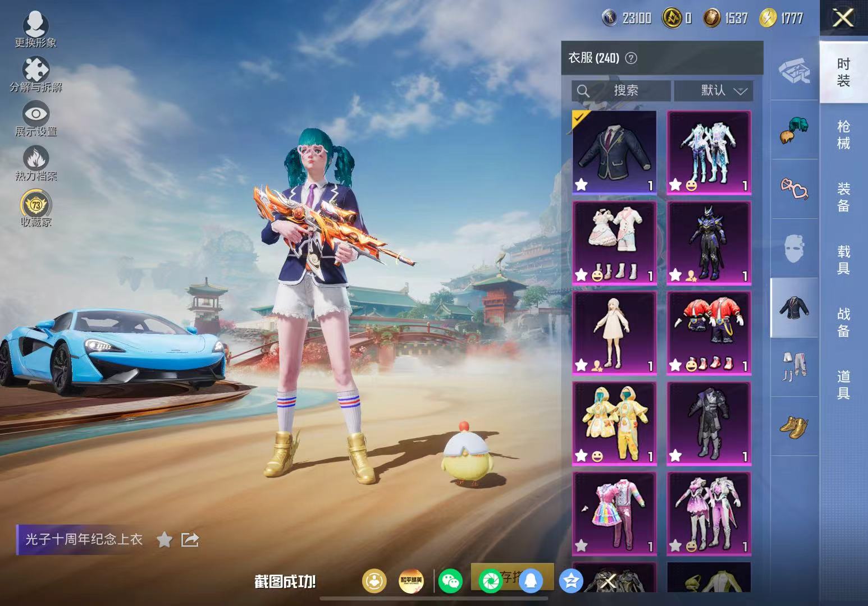The image size is (868, 606).
Task: Expand the 默认 sort dropdown
Action: (714, 90)
